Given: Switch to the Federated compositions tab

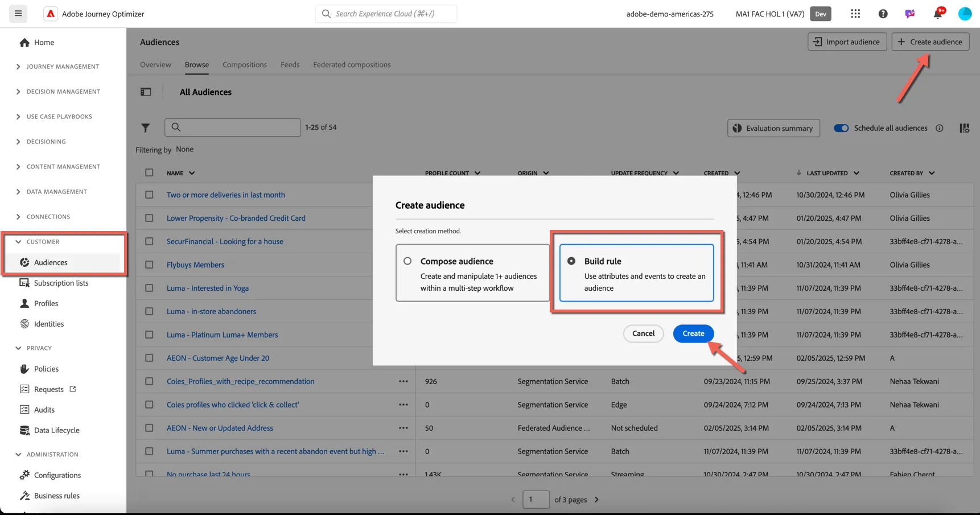Looking at the screenshot, I should 352,64.
